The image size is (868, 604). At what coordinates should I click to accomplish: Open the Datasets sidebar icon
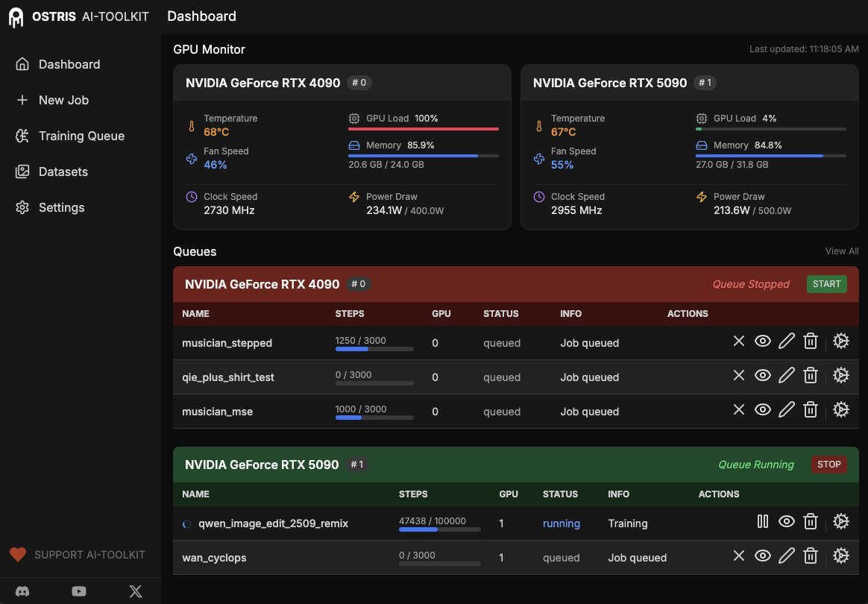(x=22, y=172)
